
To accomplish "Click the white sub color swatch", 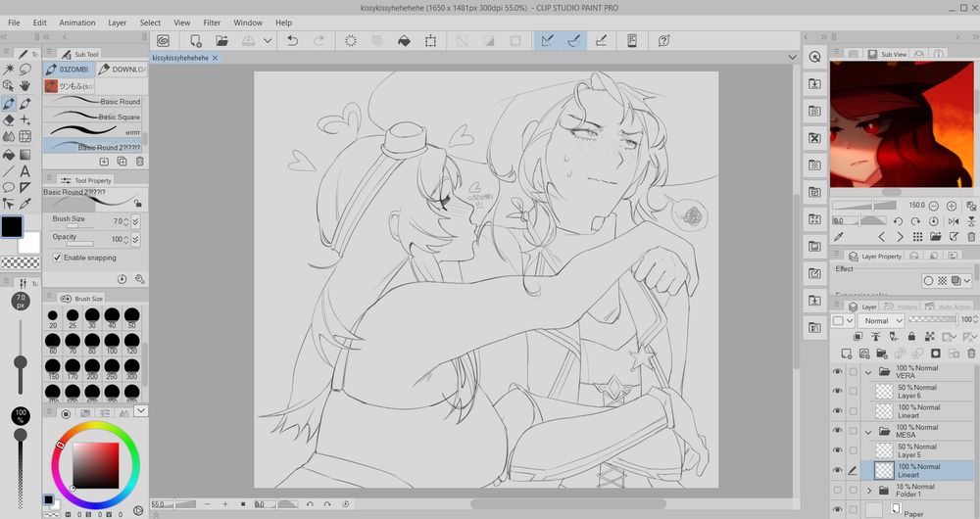I will [x=31, y=245].
